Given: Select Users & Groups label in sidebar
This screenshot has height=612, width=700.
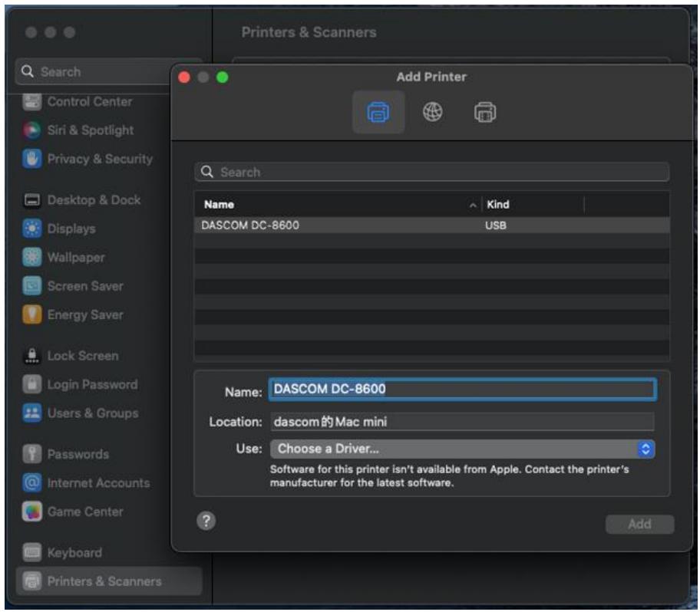Looking at the screenshot, I should [x=93, y=413].
